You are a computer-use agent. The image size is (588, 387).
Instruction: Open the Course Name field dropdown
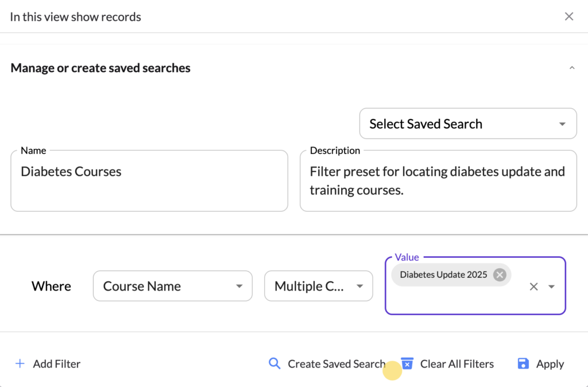coord(172,287)
